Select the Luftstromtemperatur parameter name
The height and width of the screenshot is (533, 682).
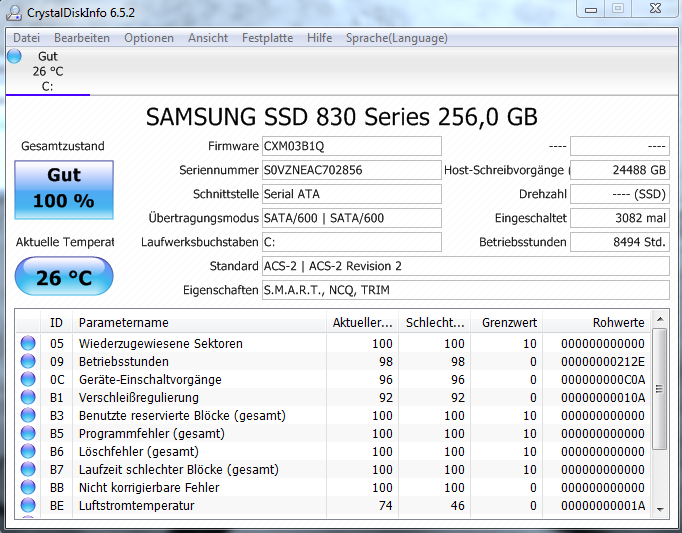[x=136, y=506]
